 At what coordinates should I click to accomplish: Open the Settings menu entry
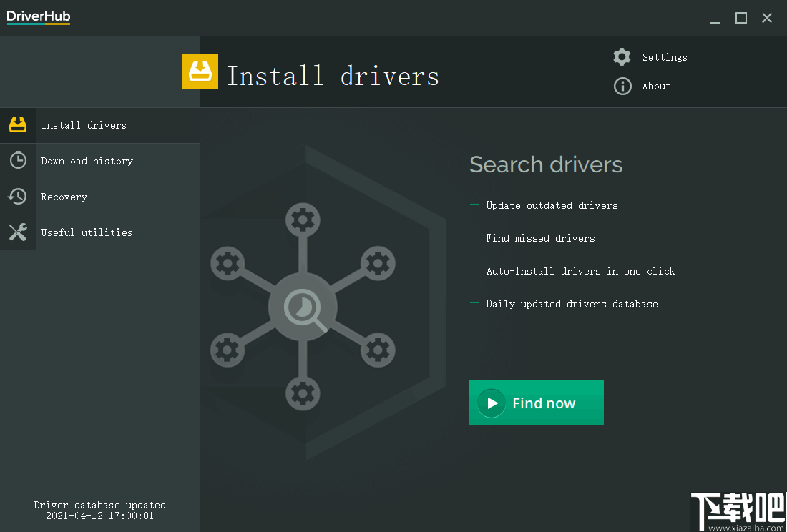pos(665,56)
